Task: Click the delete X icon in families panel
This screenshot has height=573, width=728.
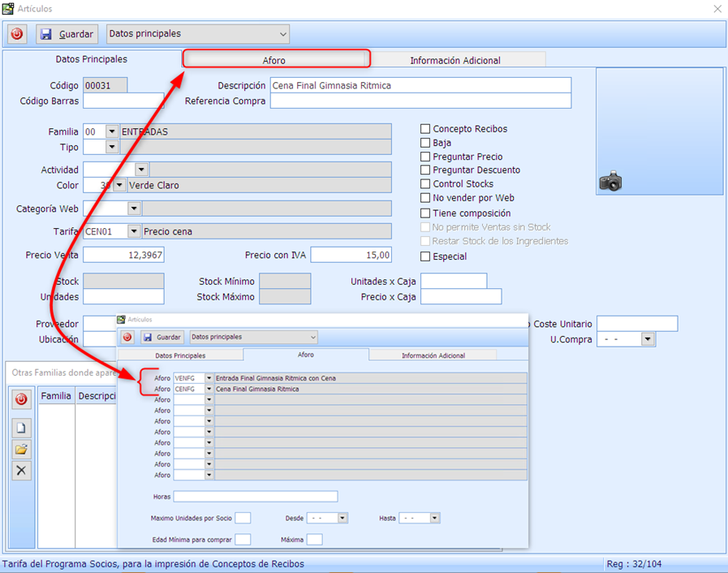Action: pos(22,471)
